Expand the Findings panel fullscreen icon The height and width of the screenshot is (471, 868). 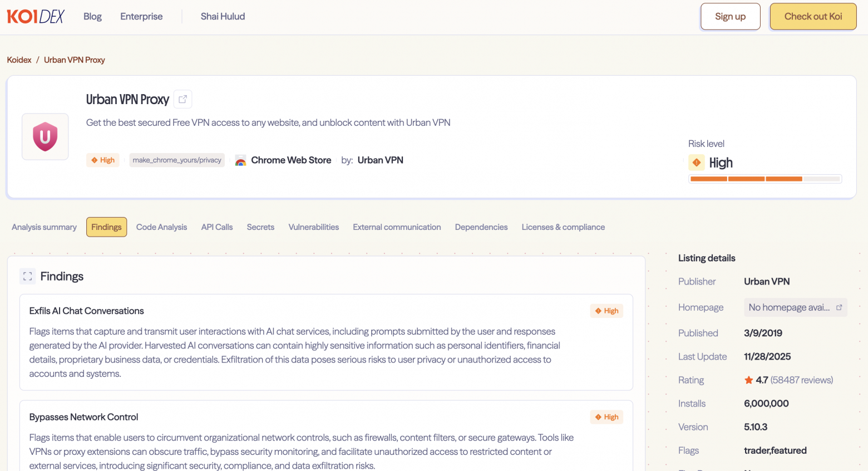pyautogui.click(x=27, y=276)
